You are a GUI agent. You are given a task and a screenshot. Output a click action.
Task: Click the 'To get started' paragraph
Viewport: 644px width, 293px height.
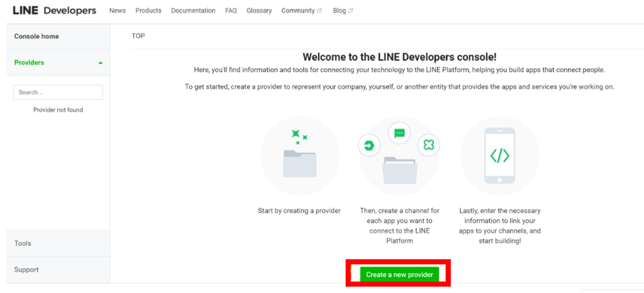[x=400, y=87]
